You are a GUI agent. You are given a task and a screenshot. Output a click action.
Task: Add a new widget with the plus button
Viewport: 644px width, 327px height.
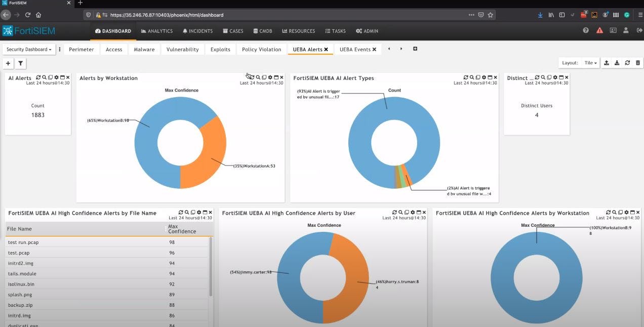pyautogui.click(x=8, y=64)
